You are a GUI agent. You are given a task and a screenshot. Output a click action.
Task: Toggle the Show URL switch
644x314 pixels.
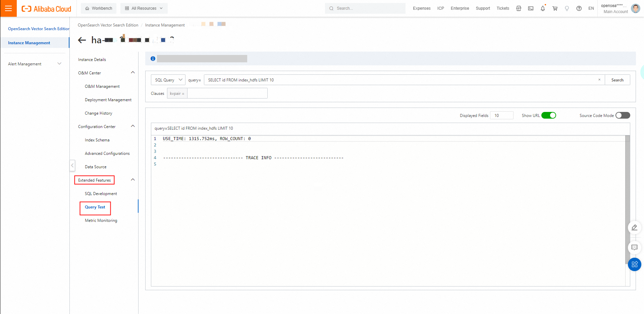point(549,115)
